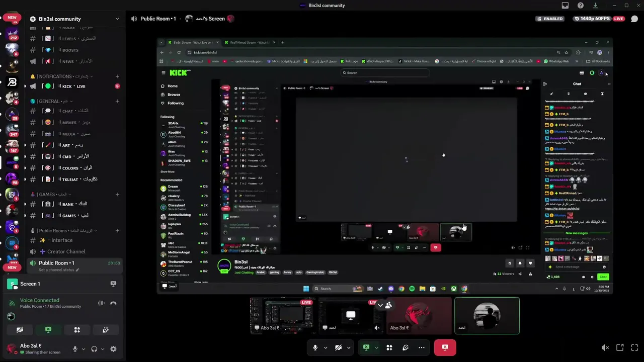Image resolution: width=644 pixels, height=362 pixels.
Task: Open the BANK channel
Action: point(74,204)
